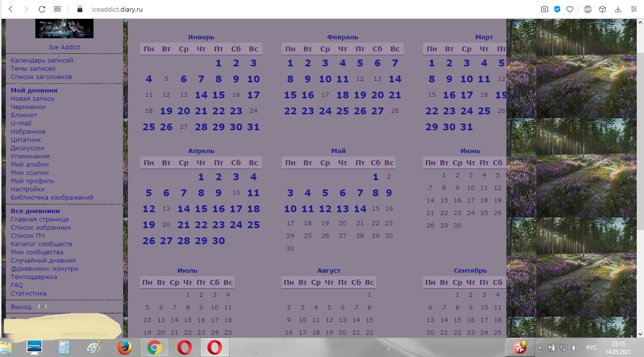This screenshot has height=357, width=644.
Task: Click the address bar iceaddict.diary.ru
Action: [x=117, y=9]
